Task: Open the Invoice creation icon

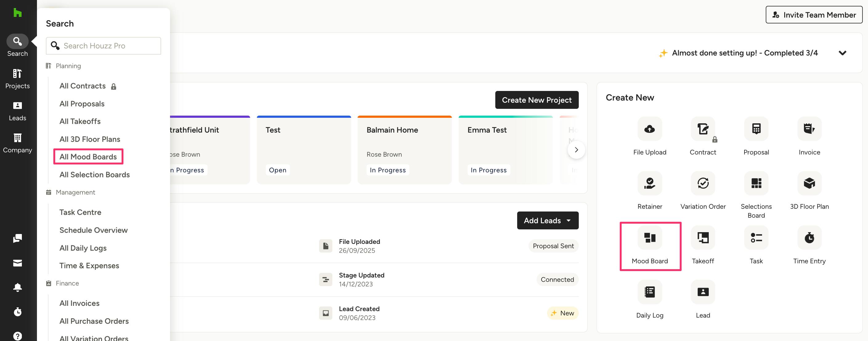Action: pos(809,129)
